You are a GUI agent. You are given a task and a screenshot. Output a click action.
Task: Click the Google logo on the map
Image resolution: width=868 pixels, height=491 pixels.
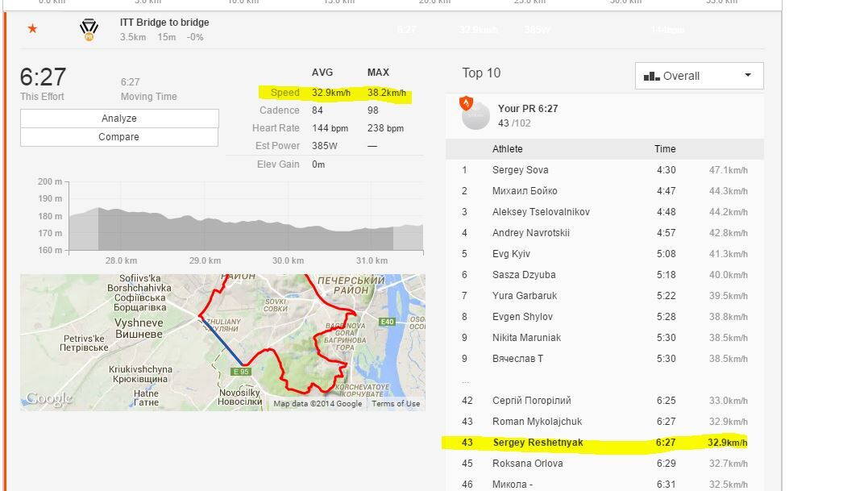[x=48, y=398]
